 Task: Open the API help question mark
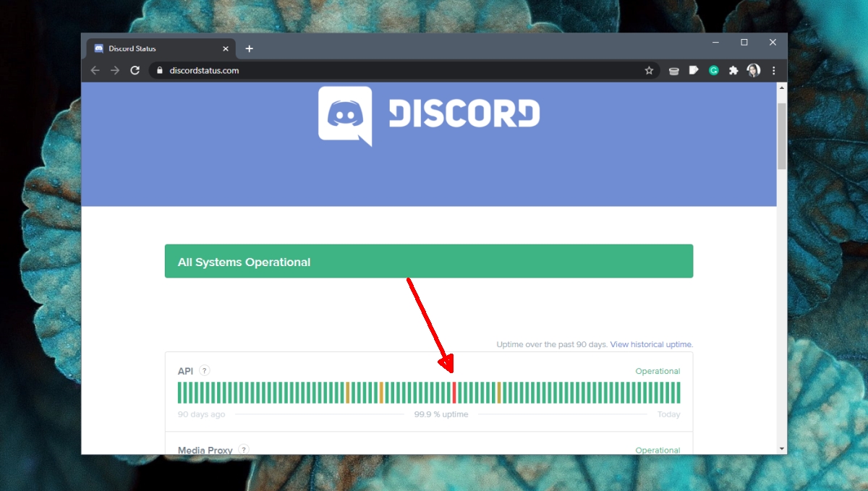pos(205,370)
